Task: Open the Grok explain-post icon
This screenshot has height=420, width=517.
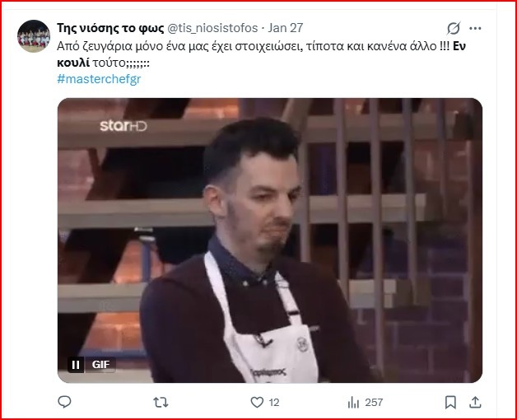Action: coord(454,28)
